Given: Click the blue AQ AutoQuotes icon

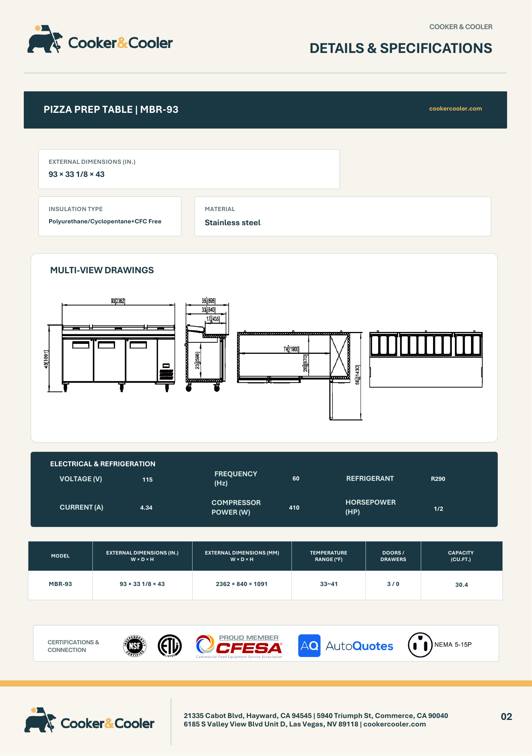Looking at the screenshot, I should point(309,645).
